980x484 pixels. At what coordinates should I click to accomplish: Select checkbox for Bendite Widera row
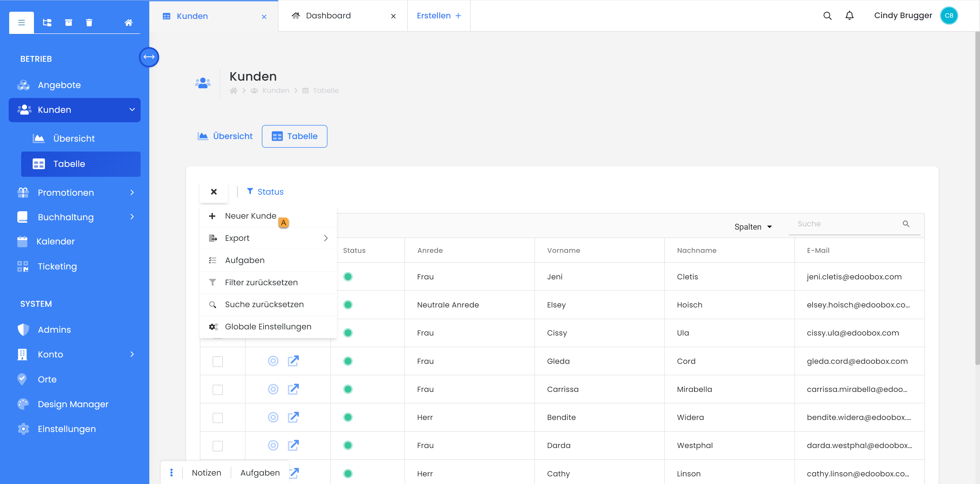click(218, 417)
